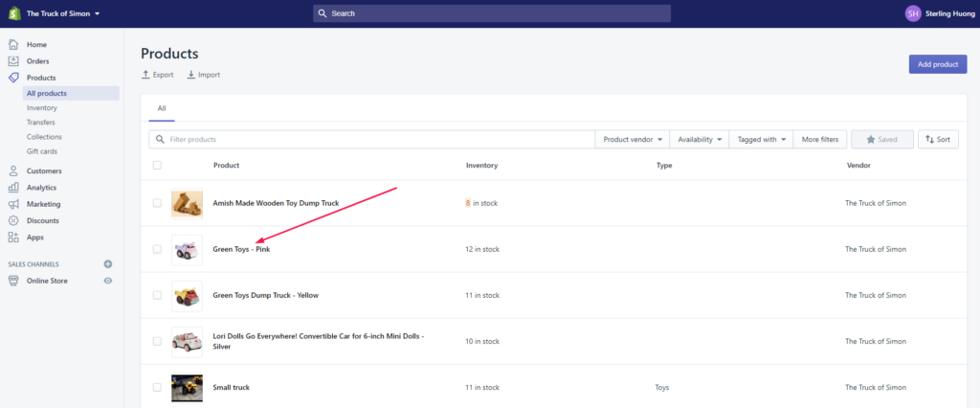Open the Availability filter dropdown

pyautogui.click(x=700, y=140)
